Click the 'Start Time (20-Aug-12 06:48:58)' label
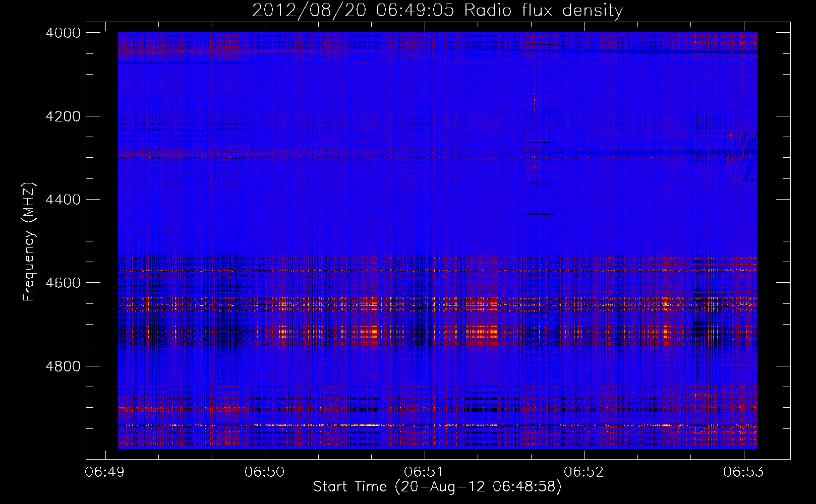Image resolution: width=816 pixels, height=504 pixels. [437, 487]
